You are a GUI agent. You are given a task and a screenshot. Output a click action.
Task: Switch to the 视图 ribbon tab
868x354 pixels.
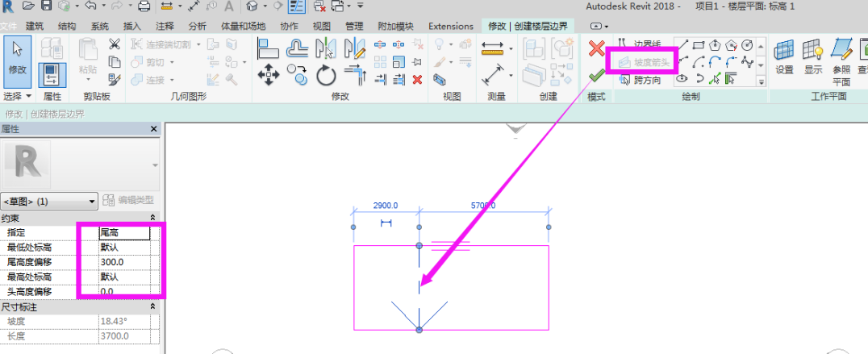point(322,26)
